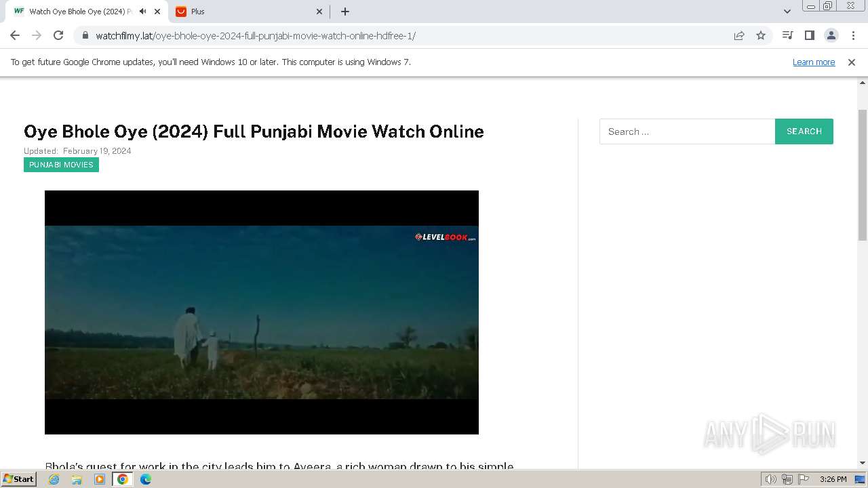Open Windows Media Player from taskbar

click(100, 479)
